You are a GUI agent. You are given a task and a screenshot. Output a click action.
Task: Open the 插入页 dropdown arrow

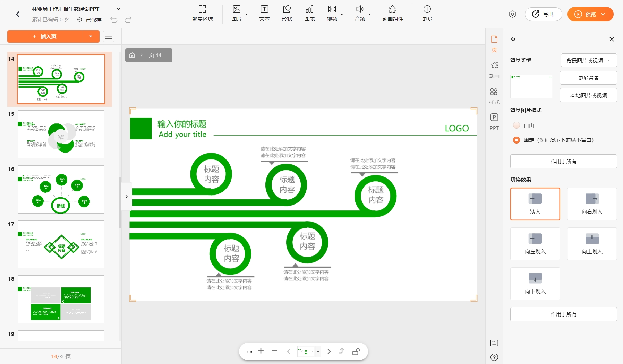(x=91, y=36)
